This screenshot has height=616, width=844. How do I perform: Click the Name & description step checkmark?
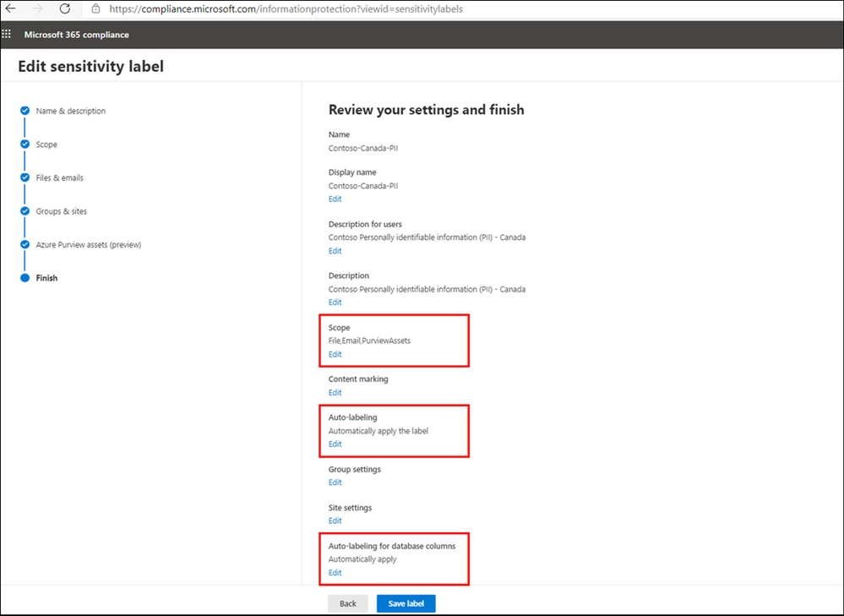click(25, 111)
